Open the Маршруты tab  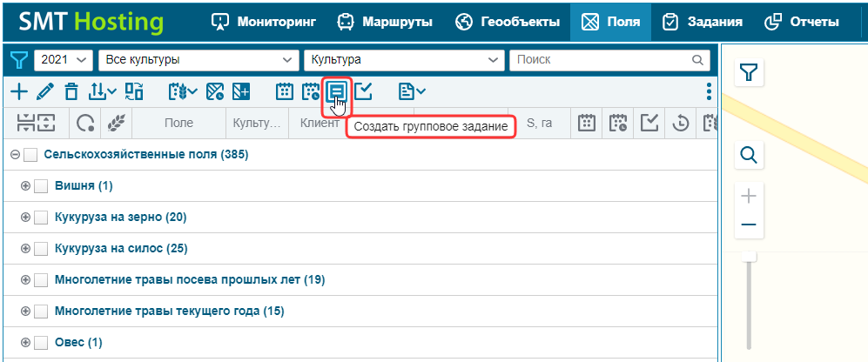pos(386,22)
